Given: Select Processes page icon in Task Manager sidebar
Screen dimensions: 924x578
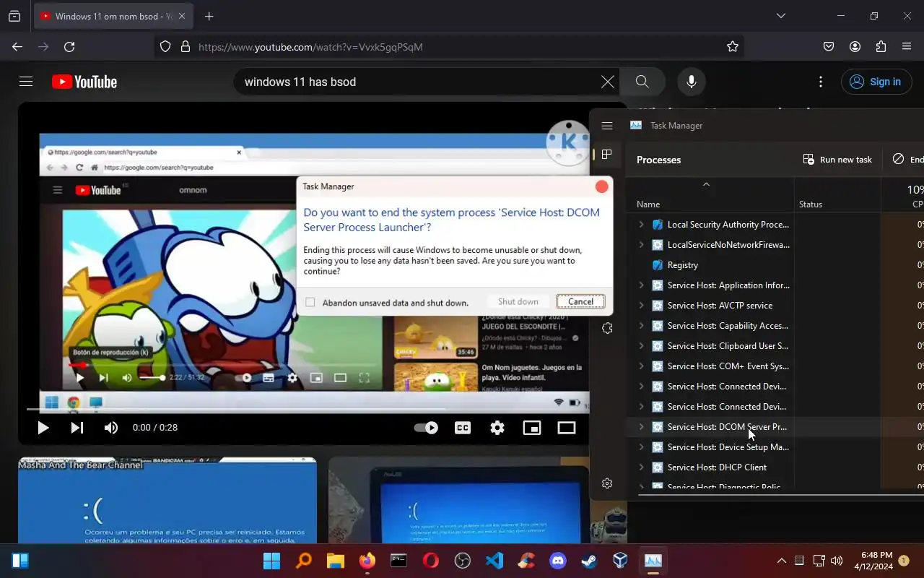Looking at the screenshot, I should [x=607, y=155].
